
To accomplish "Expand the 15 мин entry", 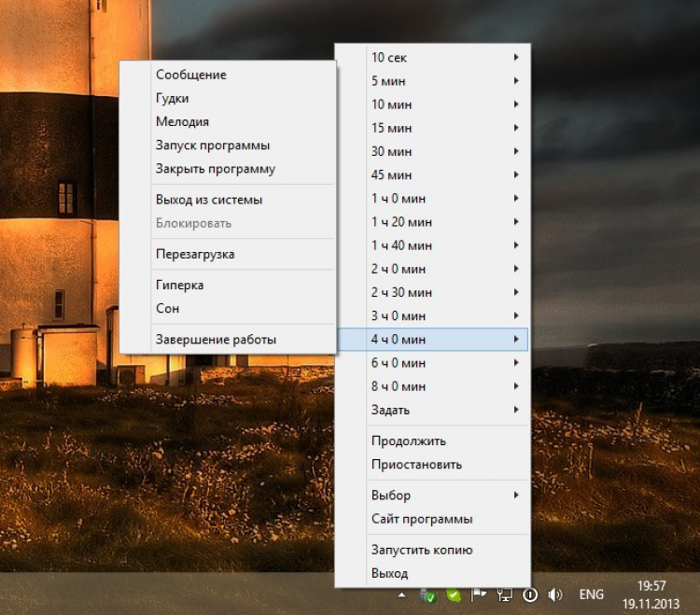I will click(x=432, y=128).
